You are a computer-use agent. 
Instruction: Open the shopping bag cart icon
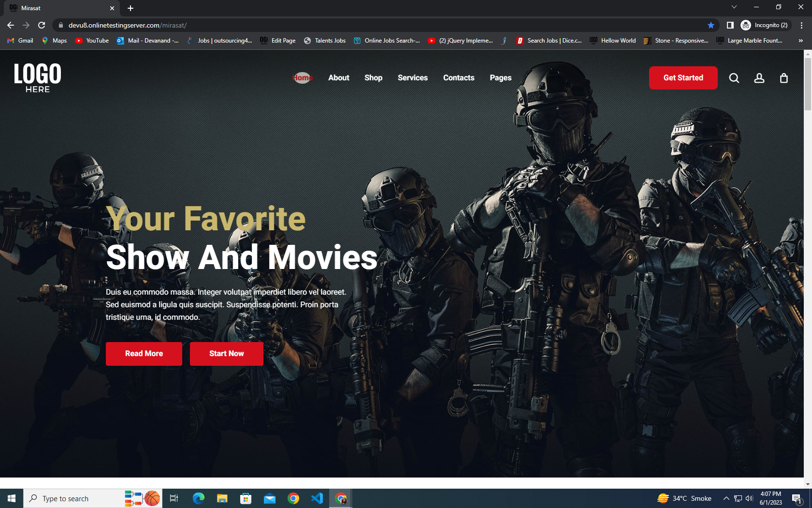[x=783, y=78]
